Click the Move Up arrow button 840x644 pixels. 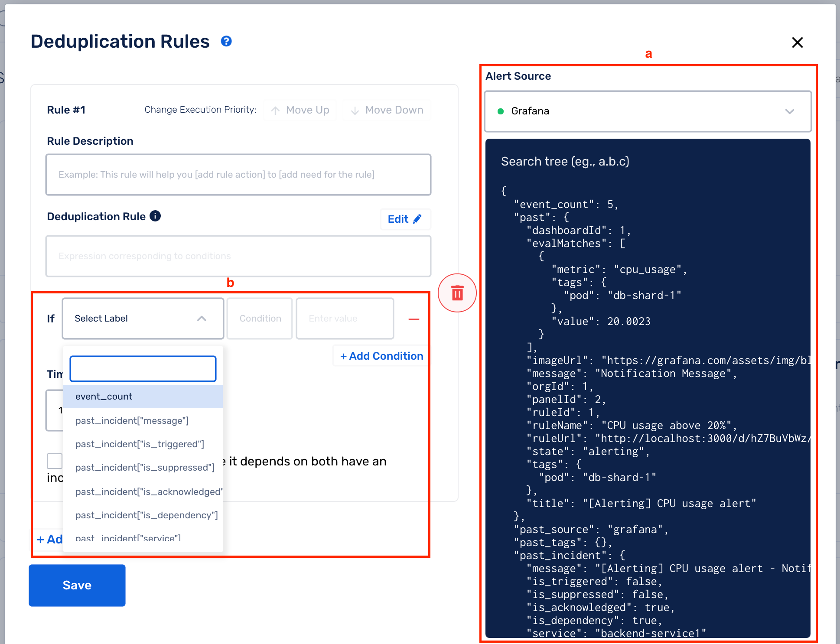coord(300,110)
